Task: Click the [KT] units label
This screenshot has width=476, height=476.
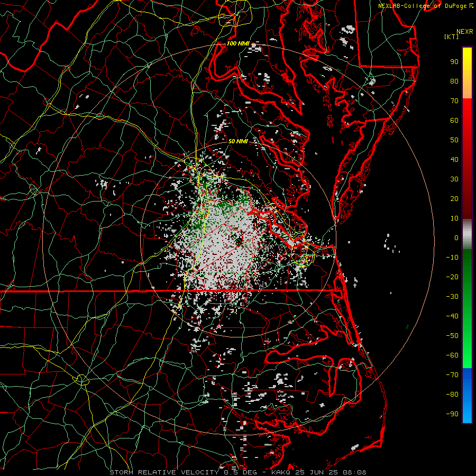Action: (x=452, y=36)
